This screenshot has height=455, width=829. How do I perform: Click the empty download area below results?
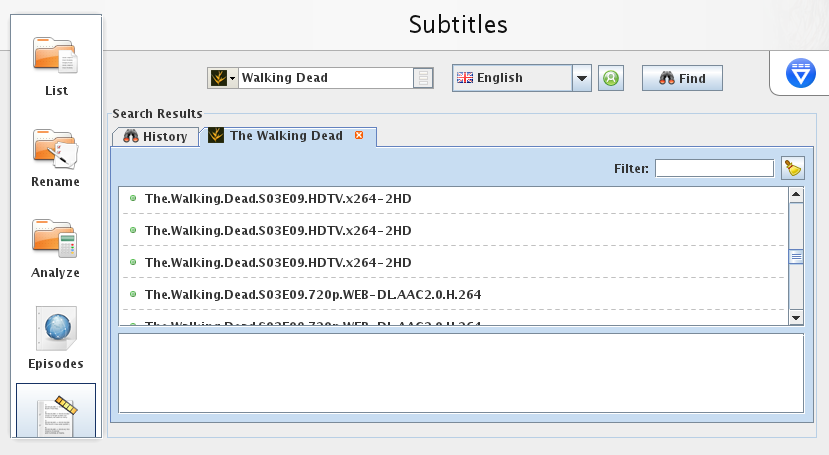pyautogui.click(x=461, y=373)
